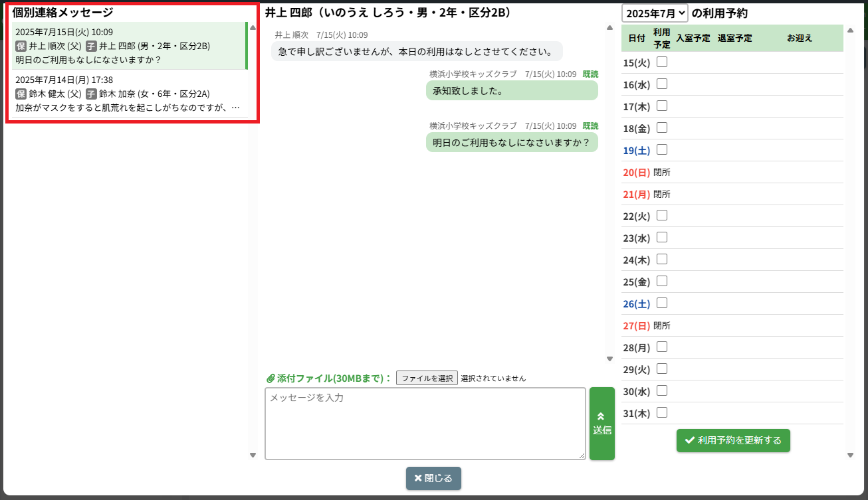This screenshot has width=868, height=500.
Task: Click the guardian badge beside 井上 順次
Action: pyautogui.click(x=21, y=46)
